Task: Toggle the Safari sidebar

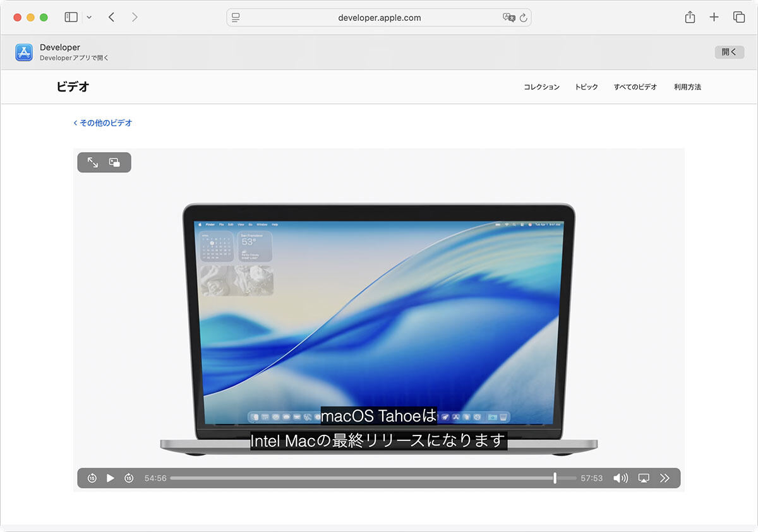Action: [71, 18]
